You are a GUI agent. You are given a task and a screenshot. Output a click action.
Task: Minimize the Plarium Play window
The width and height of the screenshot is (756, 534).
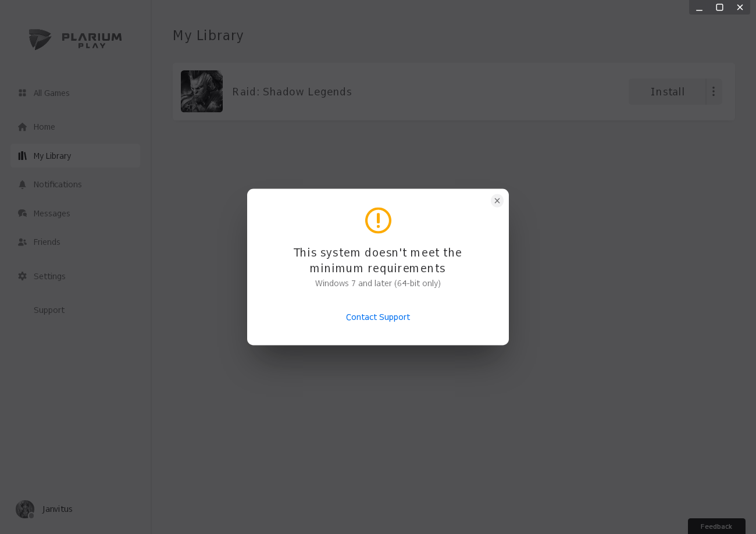[700, 7]
